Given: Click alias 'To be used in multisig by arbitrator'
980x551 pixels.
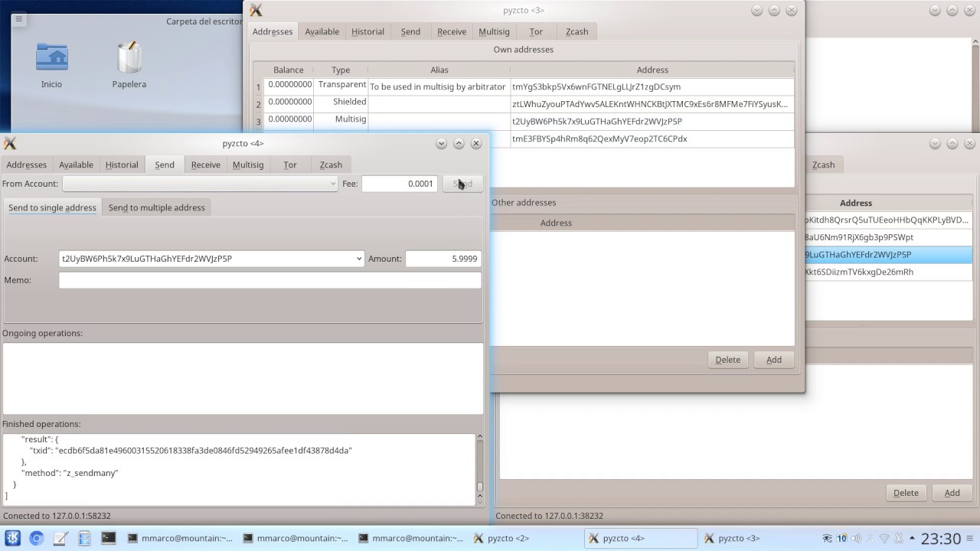Looking at the screenshot, I should point(439,86).
